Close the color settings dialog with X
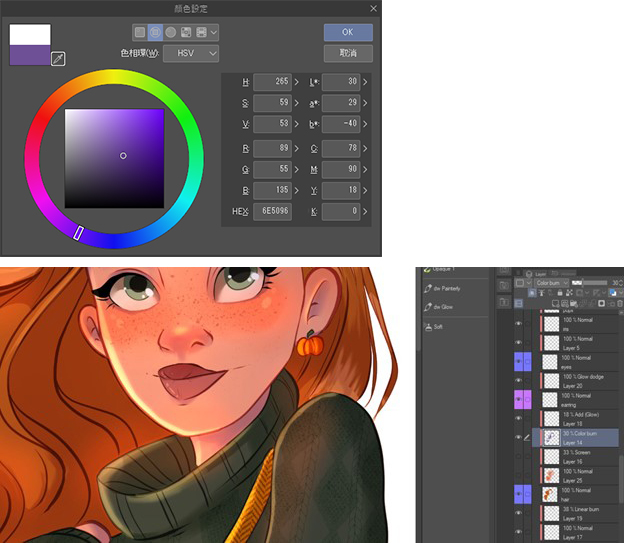624x543 pixels. (374, 8)
